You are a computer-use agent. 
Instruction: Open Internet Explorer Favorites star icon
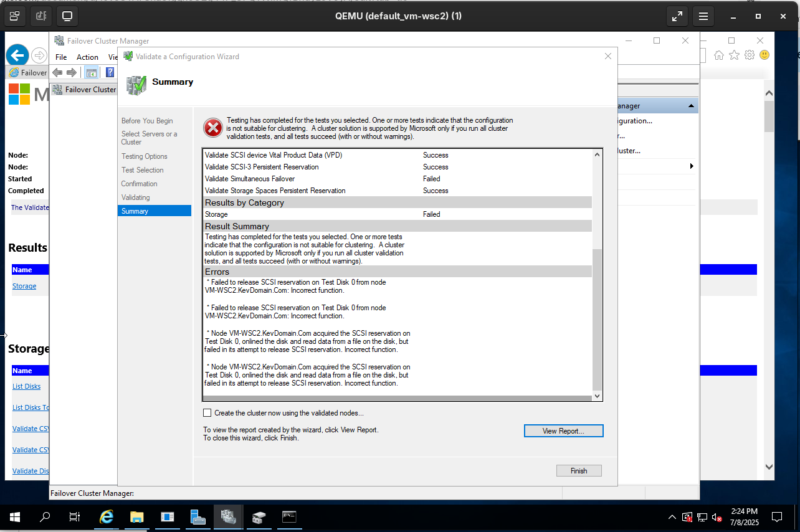pyautogui.click(x=734, y=55)
